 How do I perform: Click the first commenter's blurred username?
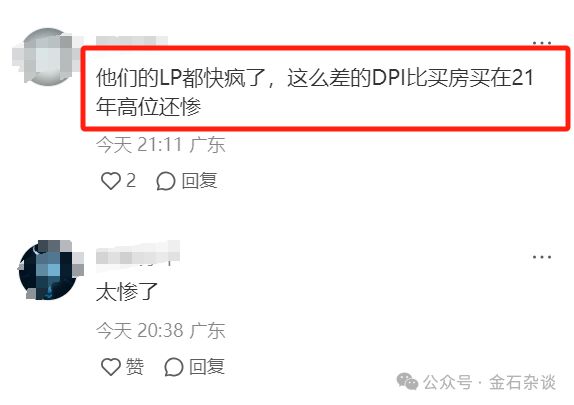pos(132,40)
